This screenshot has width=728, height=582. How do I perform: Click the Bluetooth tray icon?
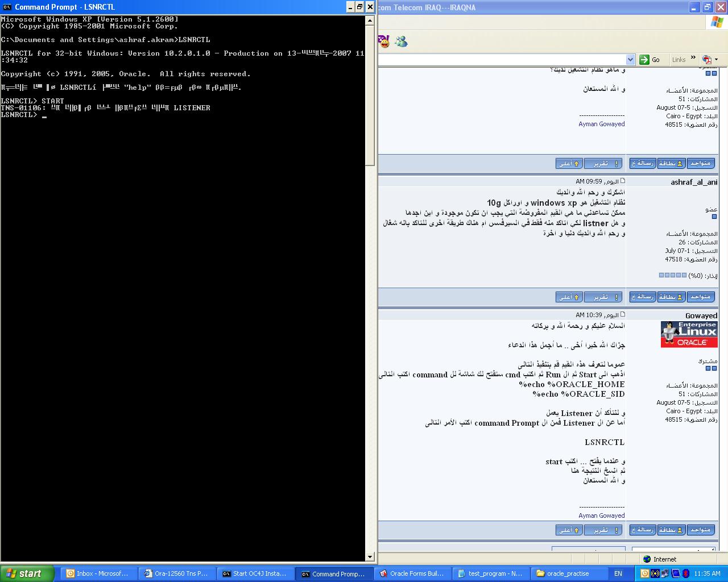(x=686, y=573)
